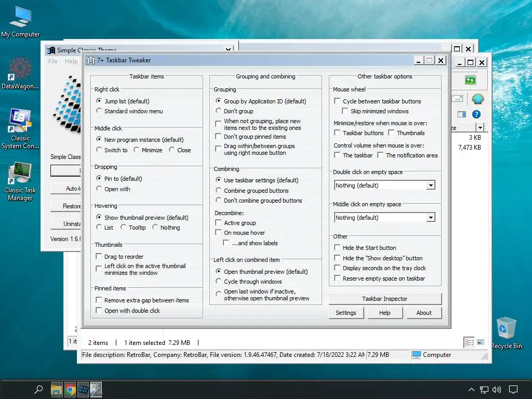Open Help menu in Simple Classic Theme
The height and width of the screenshot is (399, 532).
tap(71, 61)
